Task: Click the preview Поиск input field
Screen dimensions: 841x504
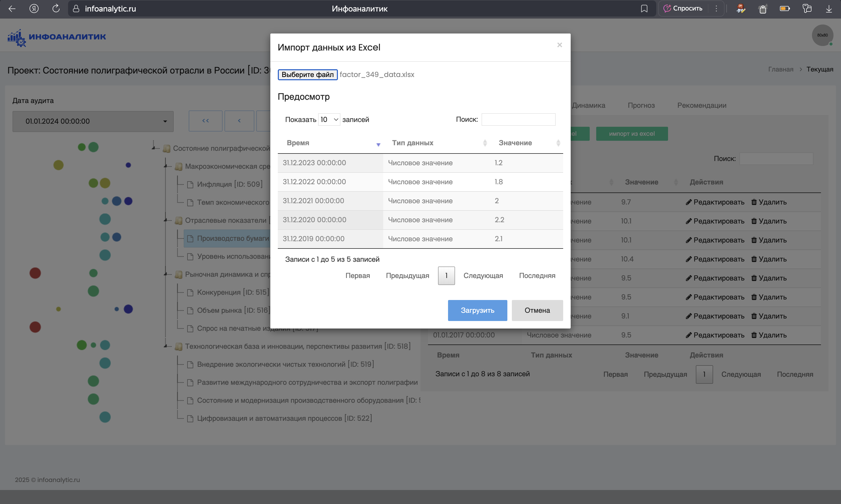Action: (518, 119)
